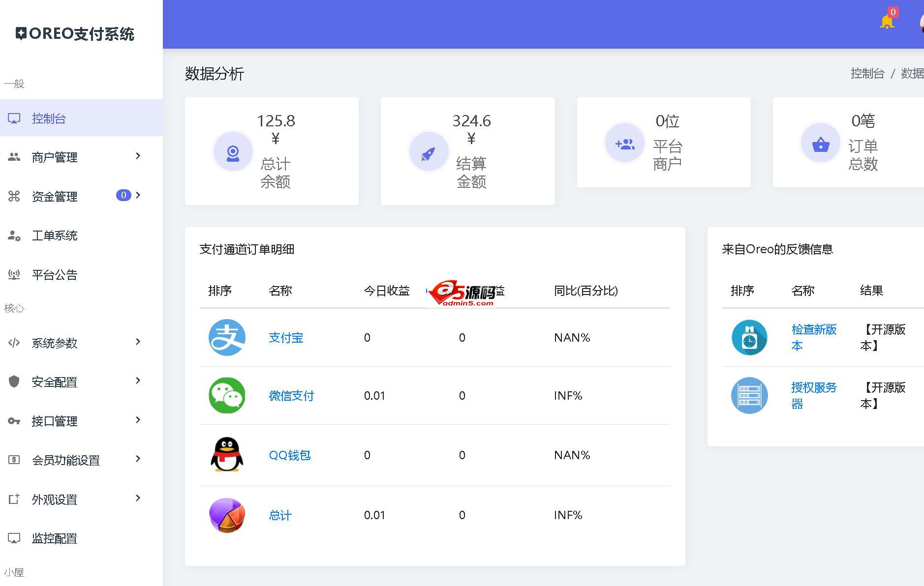Image resolution: width=924 pixels, height=586 pixels.
Task: Expand the 安全配置 chevron
Action: click(x=138, y=381)
